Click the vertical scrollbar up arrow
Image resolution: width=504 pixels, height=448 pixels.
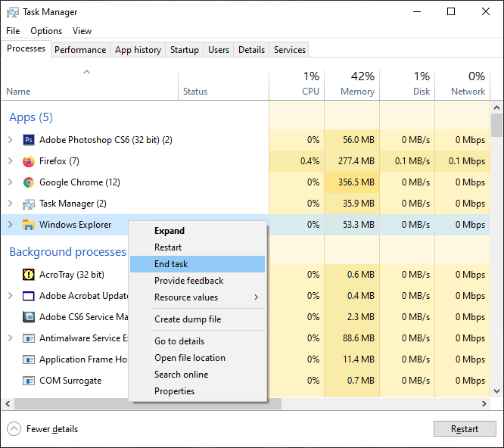(497, 107)
